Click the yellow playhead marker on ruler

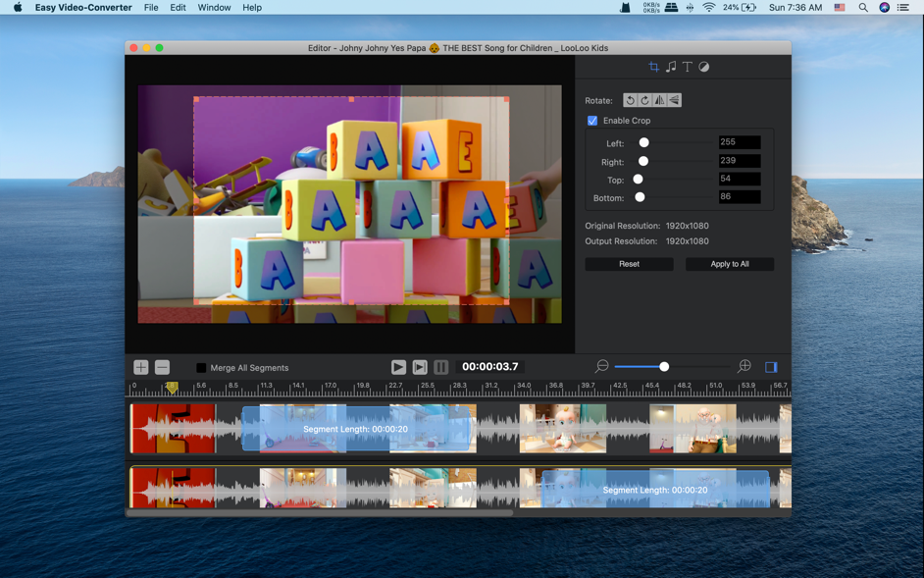point(172,388)
